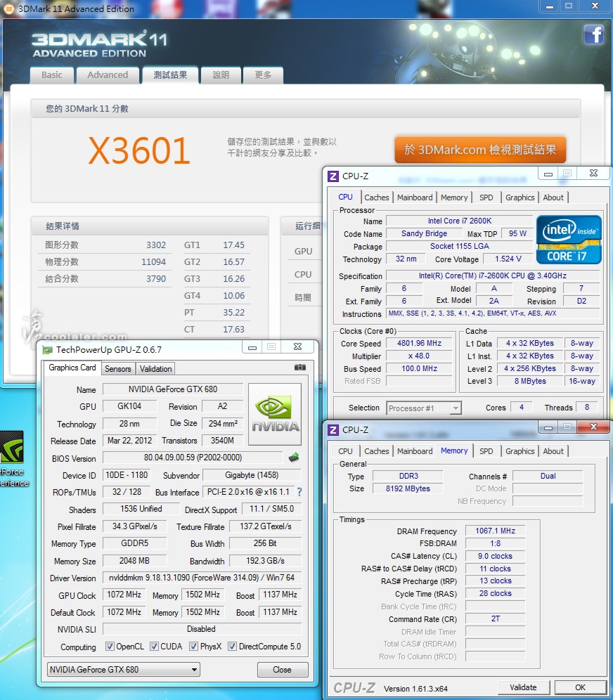
Task: Open CPU tab in lower CPU-Z window
Action: pos(345,451)
